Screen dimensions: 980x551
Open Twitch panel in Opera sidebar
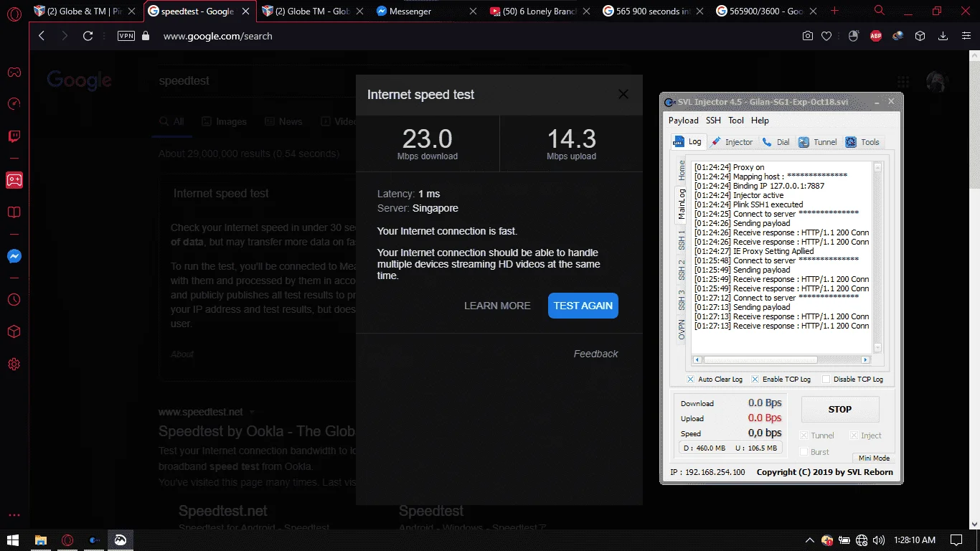14,136
